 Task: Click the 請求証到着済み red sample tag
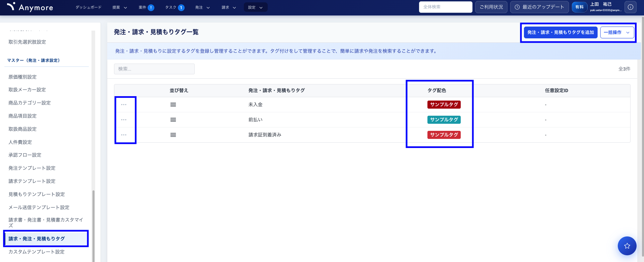[444, 135]
